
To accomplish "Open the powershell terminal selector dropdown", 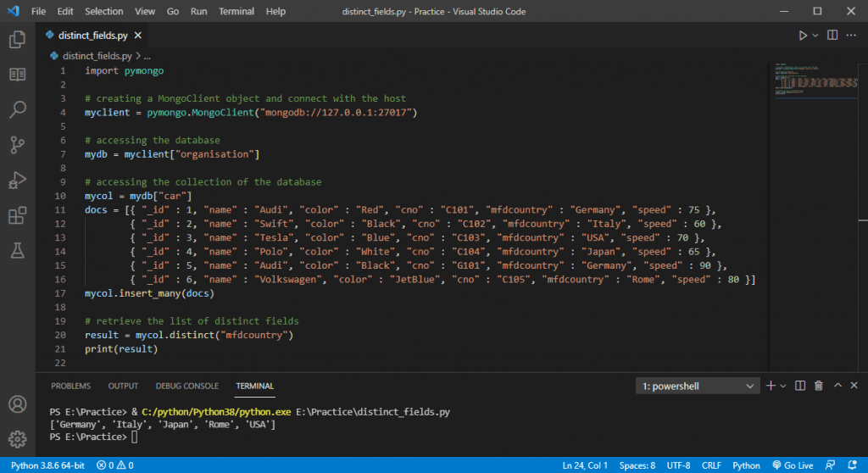I will pyautogui.click(x=698, y=386).
